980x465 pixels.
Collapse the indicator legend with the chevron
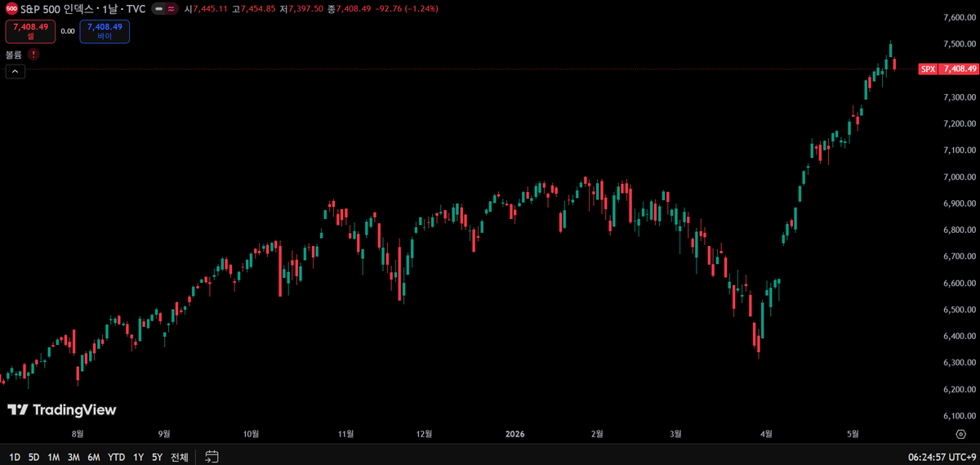tap(16, 71)
